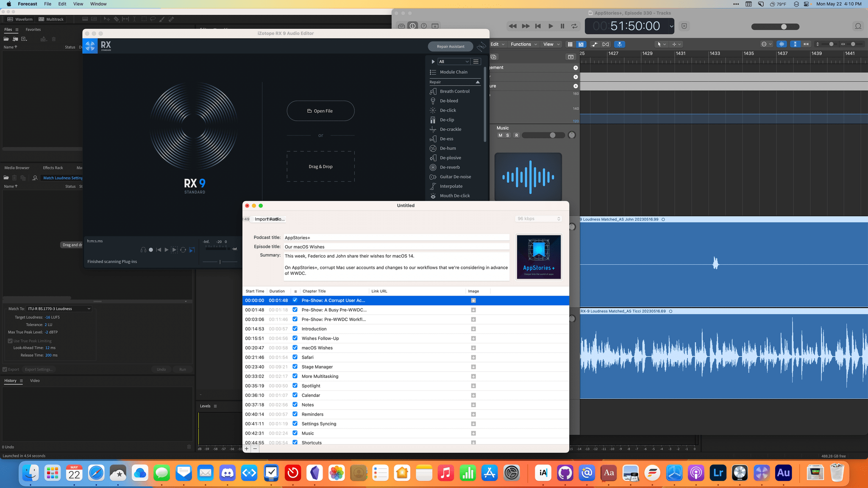Click the Export button in Logic loudness panel
This screenshot has height=488, width=868.
(x=12, y=369)
